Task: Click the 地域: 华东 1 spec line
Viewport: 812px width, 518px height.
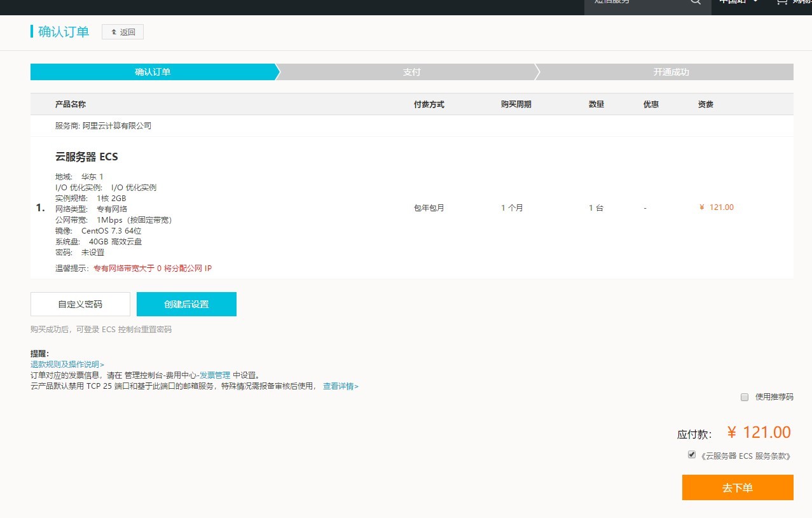Action: click(x=79, y=177)
